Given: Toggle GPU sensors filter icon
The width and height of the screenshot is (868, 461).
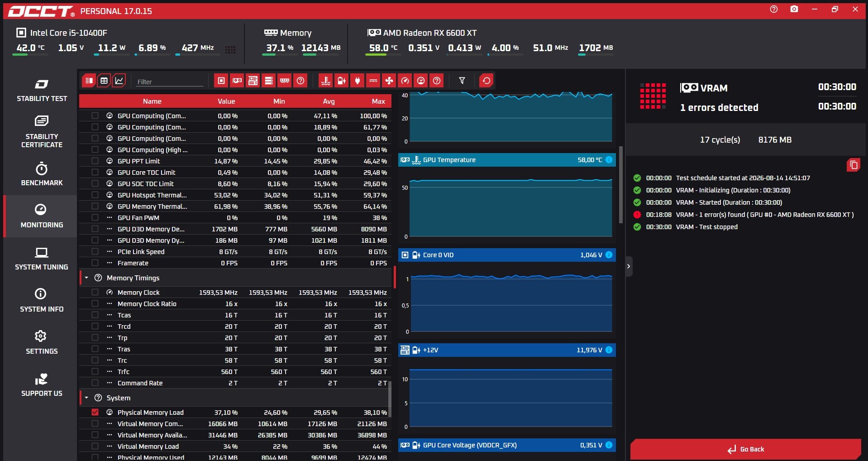Looking at the screenshot, I should 237,81.
